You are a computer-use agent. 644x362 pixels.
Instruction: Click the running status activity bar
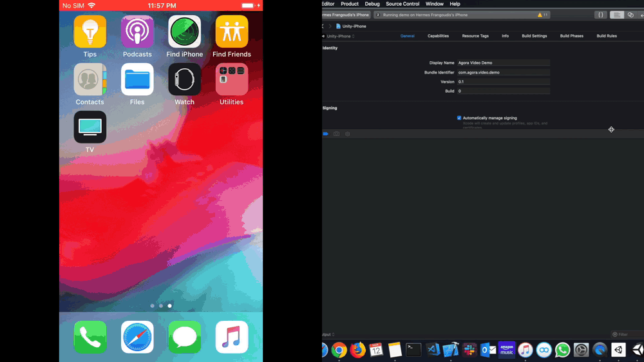[462, 15]
